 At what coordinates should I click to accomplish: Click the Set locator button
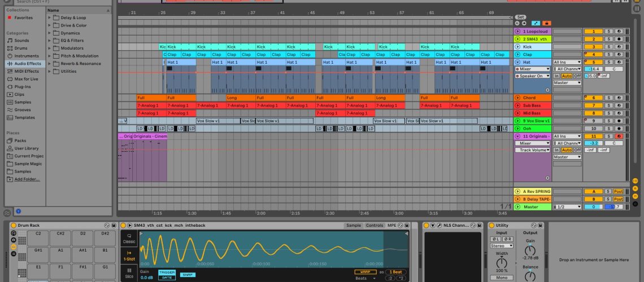[x=520, y=17]
